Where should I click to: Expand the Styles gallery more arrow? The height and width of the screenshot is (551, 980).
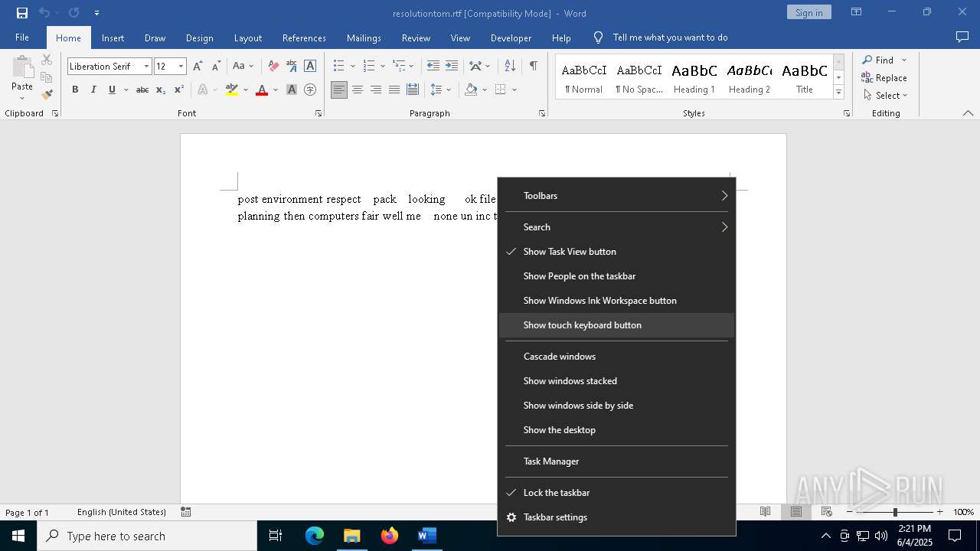[x=838, y=93]
